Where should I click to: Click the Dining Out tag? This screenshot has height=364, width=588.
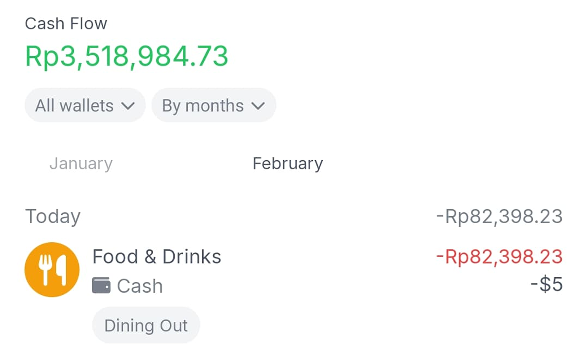146,325
